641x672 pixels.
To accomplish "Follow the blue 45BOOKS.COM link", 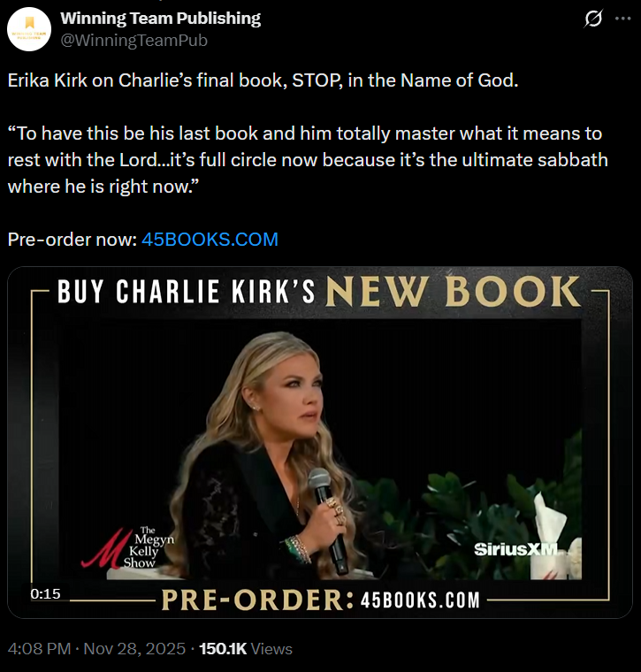I will (x=210, y=239).
